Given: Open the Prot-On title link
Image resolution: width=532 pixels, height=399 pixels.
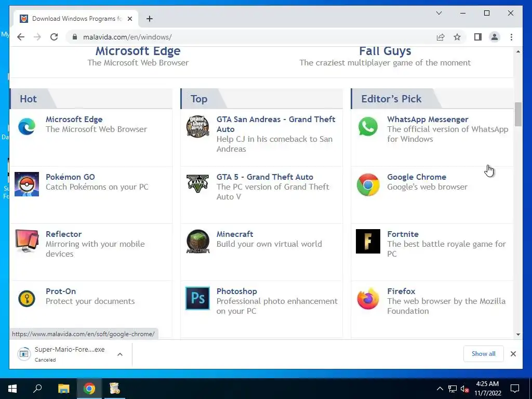Looking at the screenshot, I should 61,291.
